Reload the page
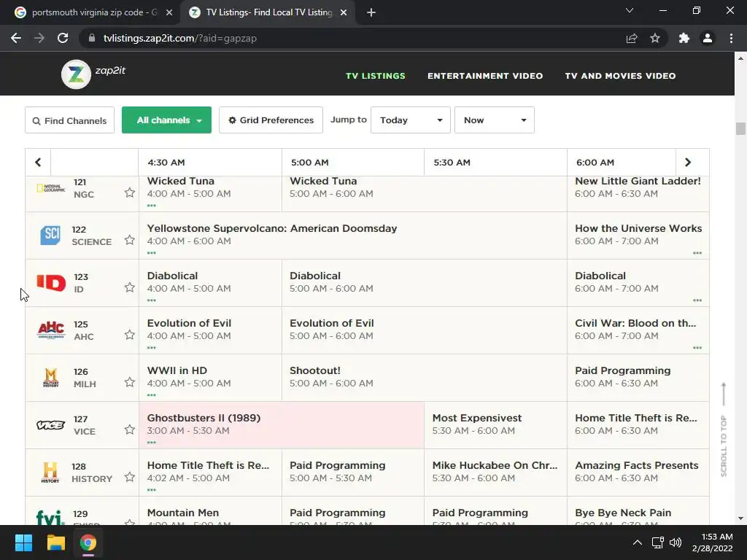 point(63,38)
